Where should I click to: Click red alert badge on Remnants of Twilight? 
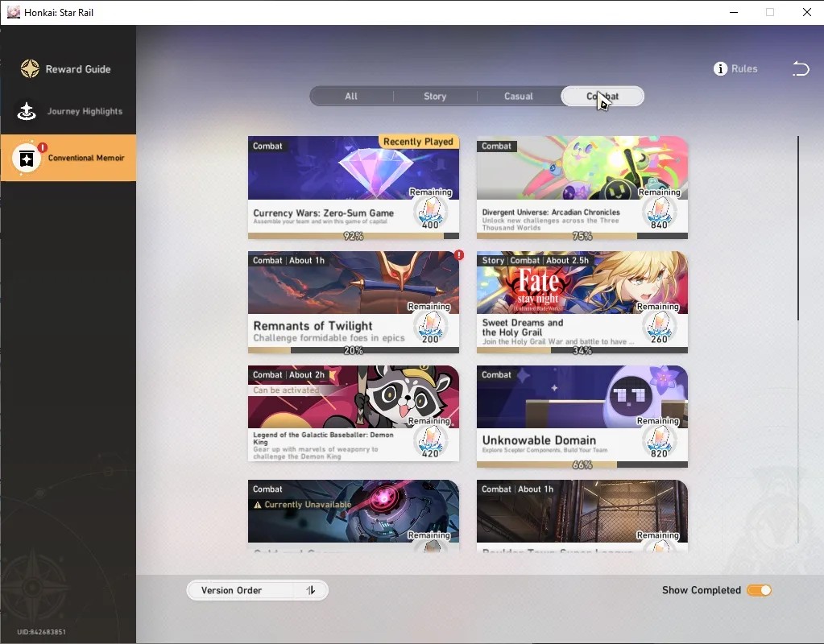click(x=459, y=254)
